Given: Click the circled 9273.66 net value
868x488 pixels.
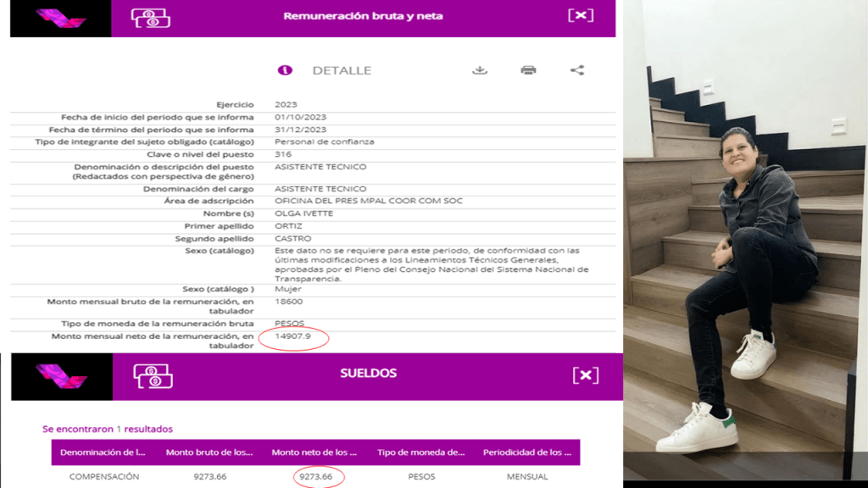Looking at the screenshot, I should [x=314, y=477].
